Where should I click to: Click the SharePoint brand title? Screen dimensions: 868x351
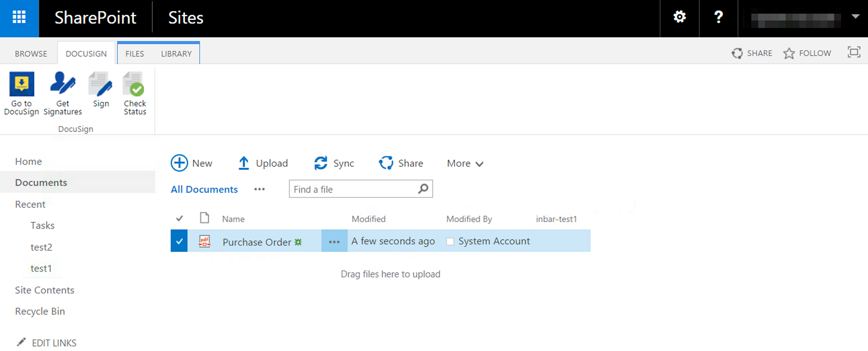[x=95, y=18]
